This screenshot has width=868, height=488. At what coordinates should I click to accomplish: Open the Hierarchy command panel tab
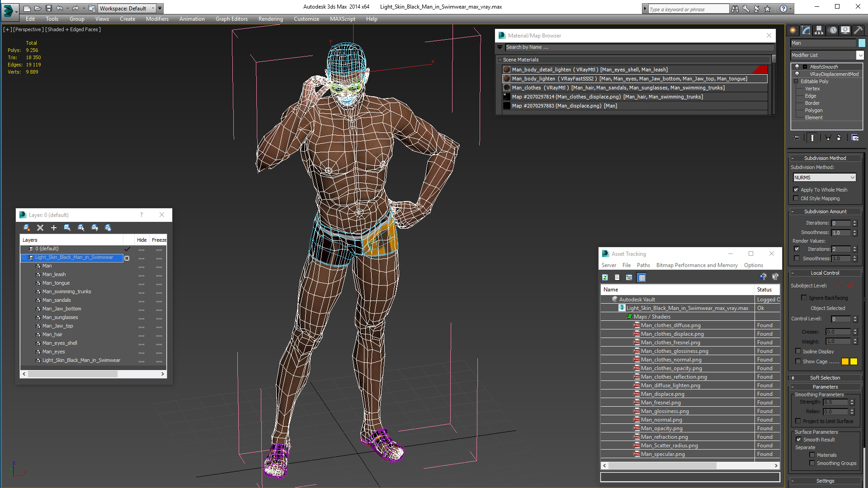point(819,30)
